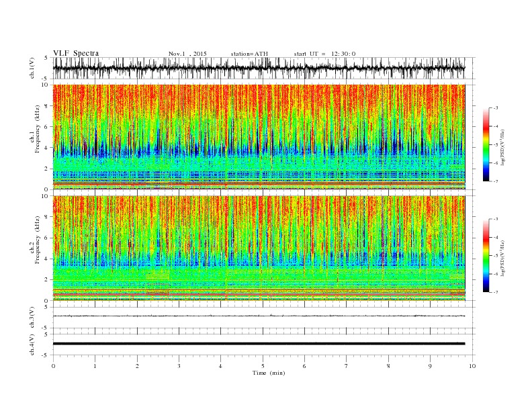The width and height of the screenshot is (532, 411).
Task: Click the ch.1 'Frequency (kHz)' axis label
Action: coord(37,129)
